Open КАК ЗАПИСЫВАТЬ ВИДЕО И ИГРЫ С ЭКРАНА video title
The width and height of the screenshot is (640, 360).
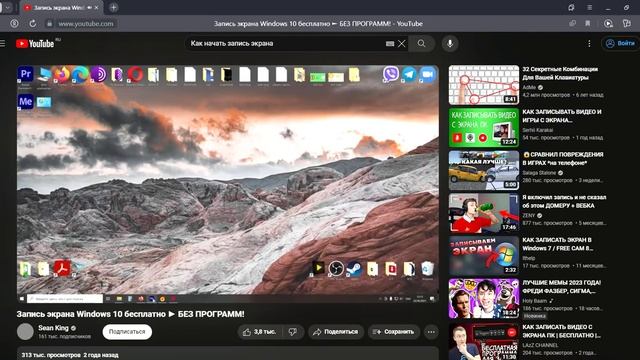pyautogui.click(x=562, y=116)
